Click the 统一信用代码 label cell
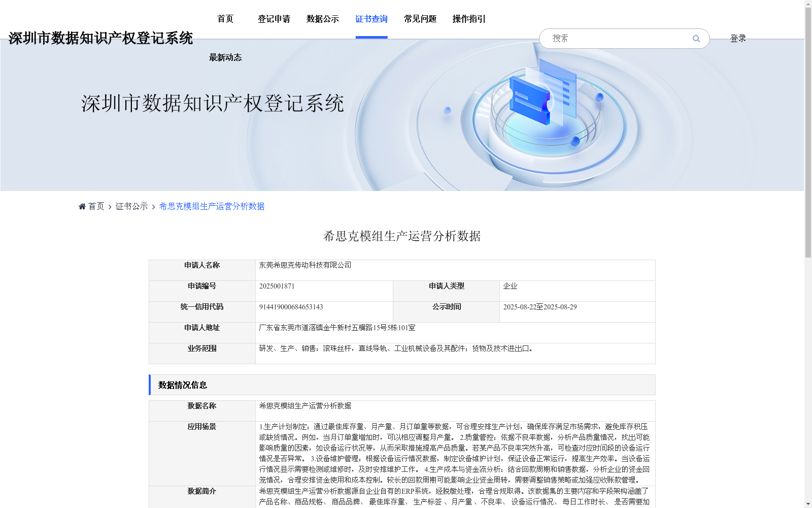The height and width of the screenshot is (508, 812). click(x=202, y=312)
